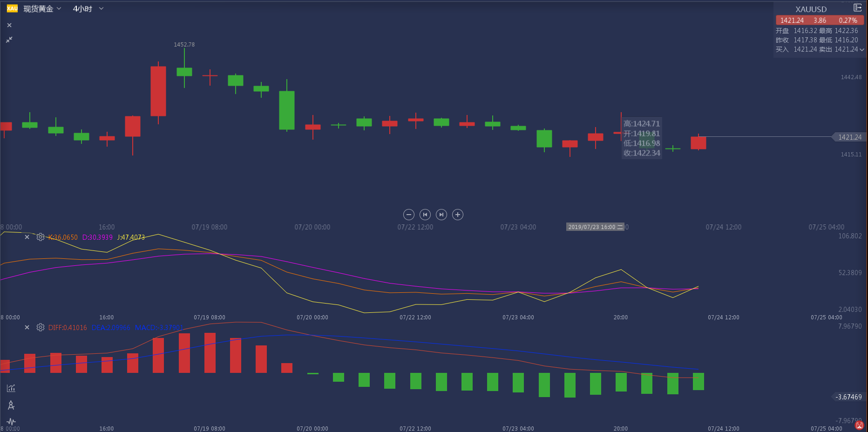Click the X icon below the XAU logo
This screenshot has width=868, height=432.
click(9, 25)
